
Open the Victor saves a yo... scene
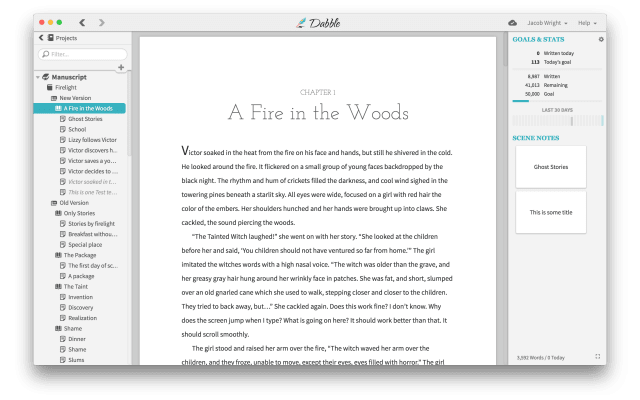tap(92, 161)
